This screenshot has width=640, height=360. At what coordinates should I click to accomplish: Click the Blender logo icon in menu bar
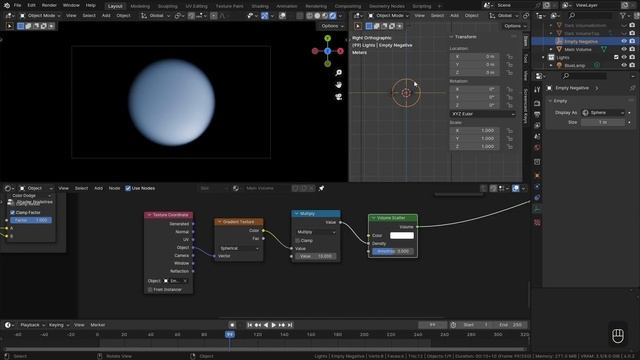7,6
